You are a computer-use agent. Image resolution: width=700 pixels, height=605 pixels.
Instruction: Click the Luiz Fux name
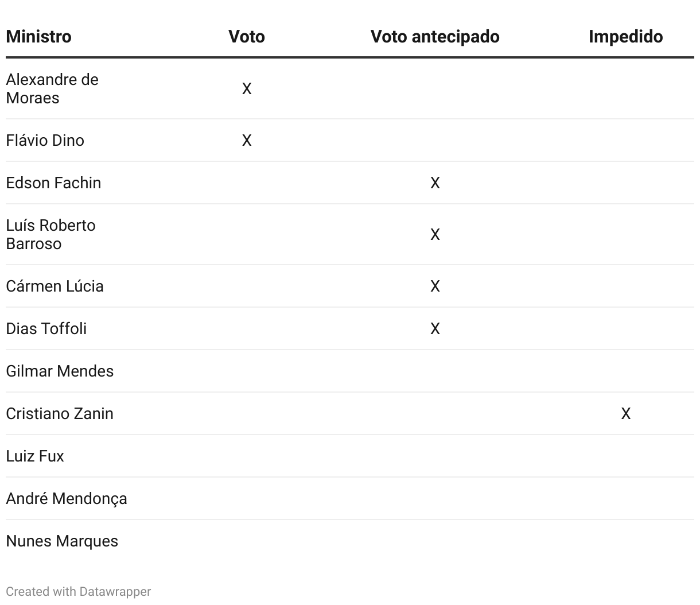35,456
